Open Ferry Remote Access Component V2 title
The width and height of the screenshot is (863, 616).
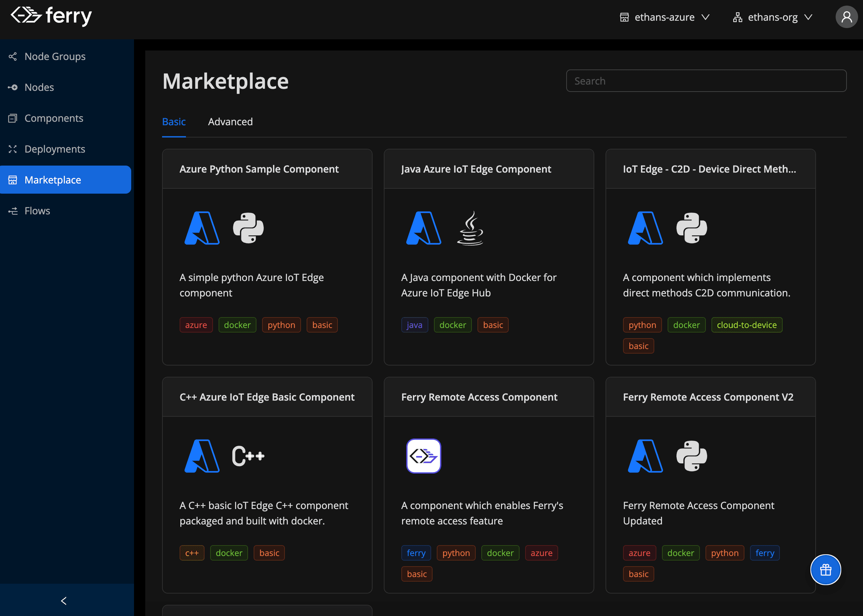(708, 397)
